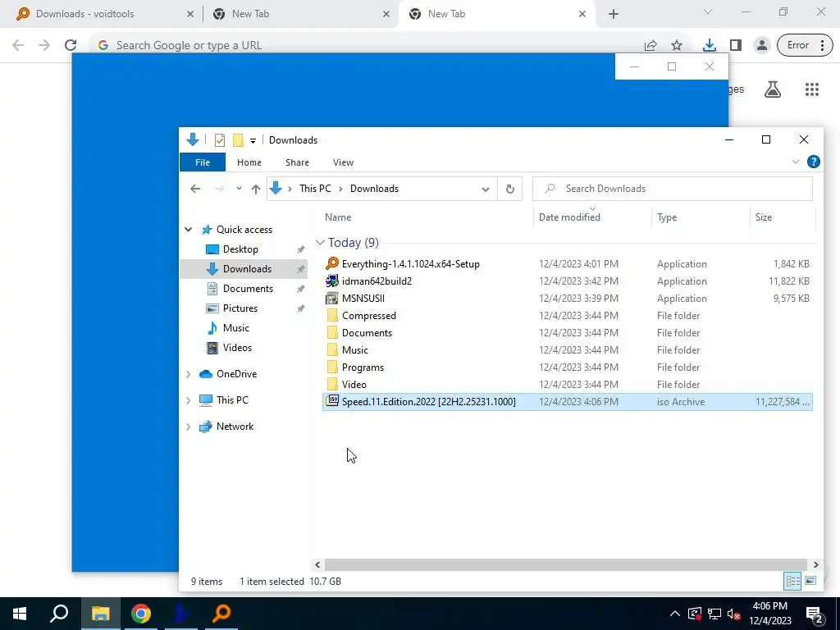Select the Programs folder
Image resolution: width=840 pixels, height=630 pixels.
(x=363, y=367)
